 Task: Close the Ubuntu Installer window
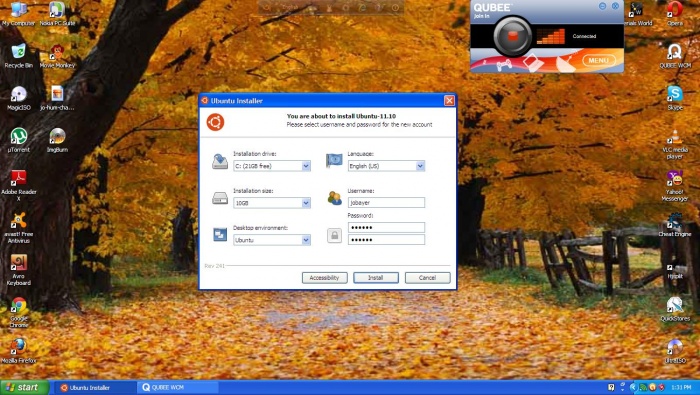(x=449, y=101)
